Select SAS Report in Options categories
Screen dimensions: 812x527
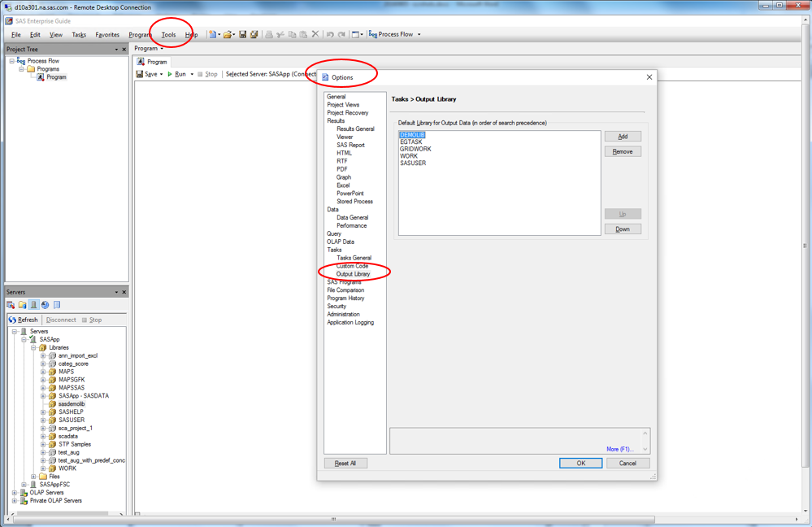[350, 145]
